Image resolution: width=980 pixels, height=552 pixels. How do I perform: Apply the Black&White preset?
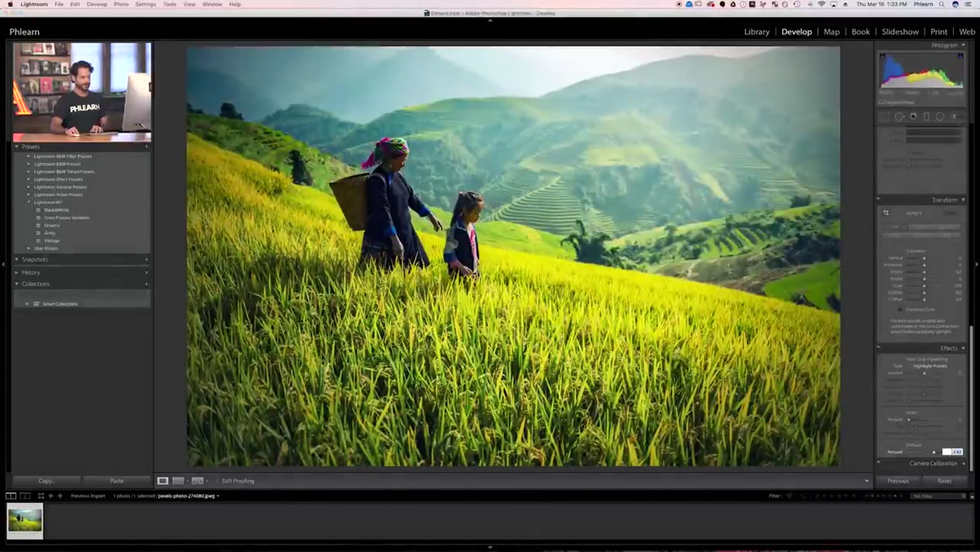point(56,210)
